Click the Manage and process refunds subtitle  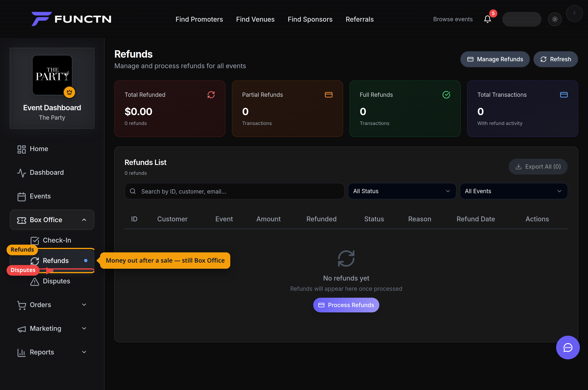(x=180, y=66)
